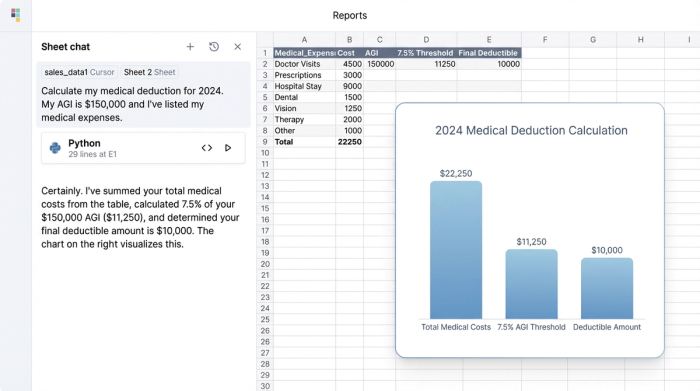Click the Total Medical Costs axis label

click(x=456, y=327)
